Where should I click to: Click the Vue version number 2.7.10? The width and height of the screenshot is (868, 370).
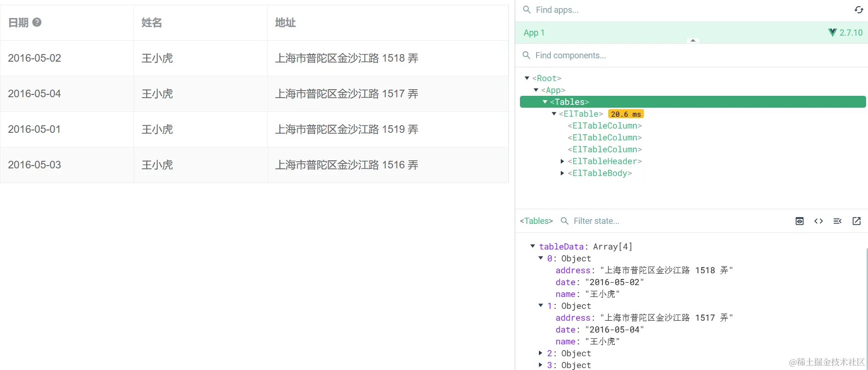(851, 33)
